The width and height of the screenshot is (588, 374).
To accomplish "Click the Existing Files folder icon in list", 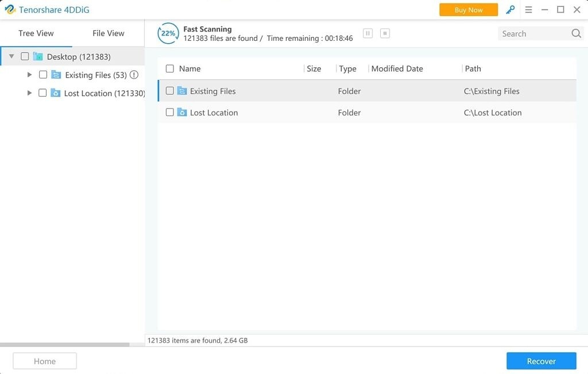I will (182, 91).
